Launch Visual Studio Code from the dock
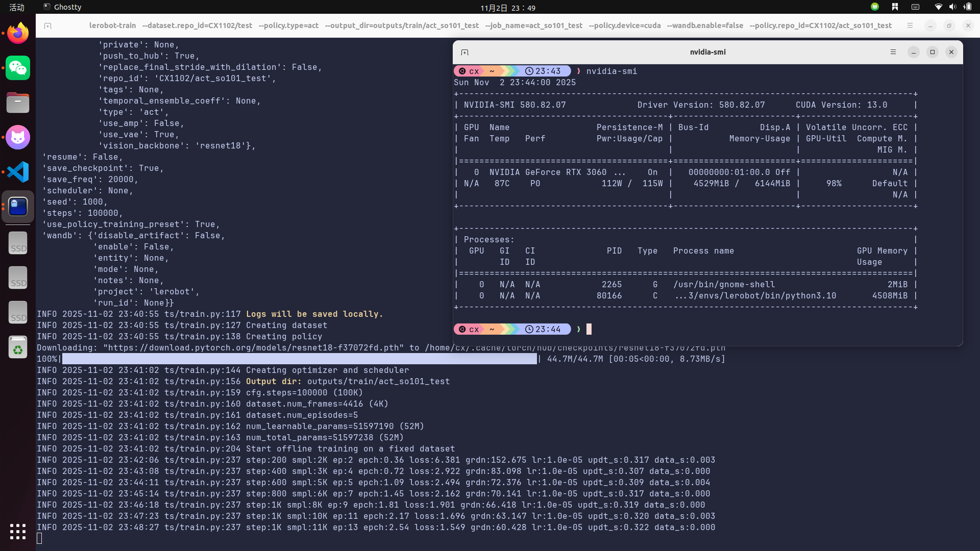980x551 pixels. [x=18, y=172]
